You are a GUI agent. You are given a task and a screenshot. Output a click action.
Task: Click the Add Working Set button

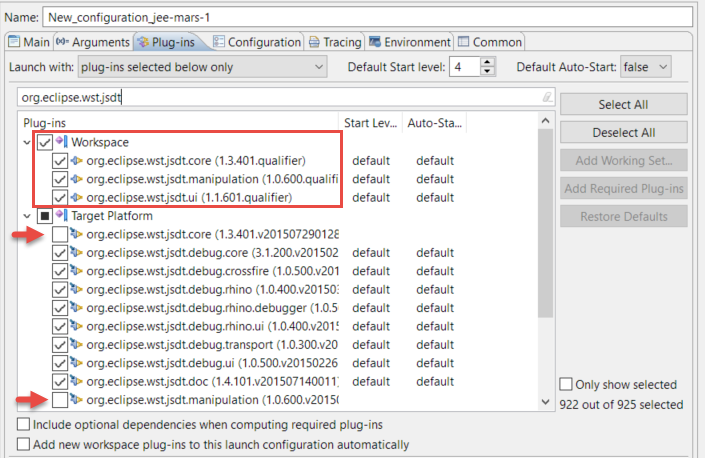point(624,160)
